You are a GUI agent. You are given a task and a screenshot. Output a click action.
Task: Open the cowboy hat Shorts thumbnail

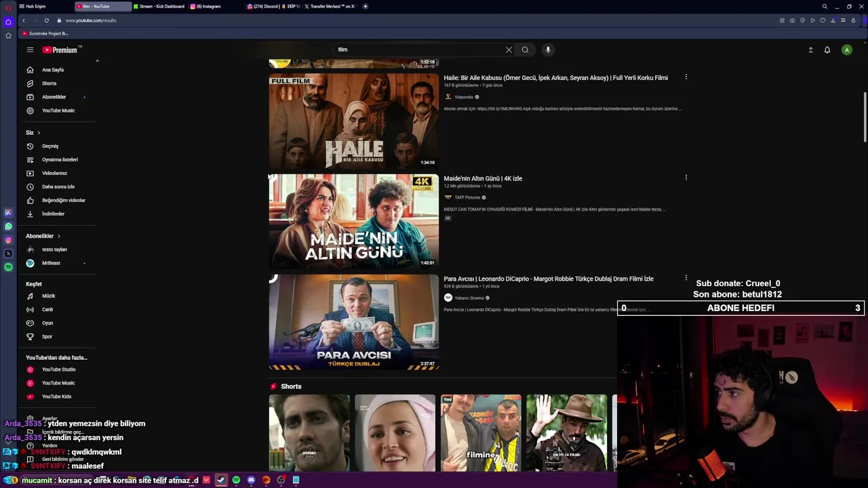tap(567, 433)
